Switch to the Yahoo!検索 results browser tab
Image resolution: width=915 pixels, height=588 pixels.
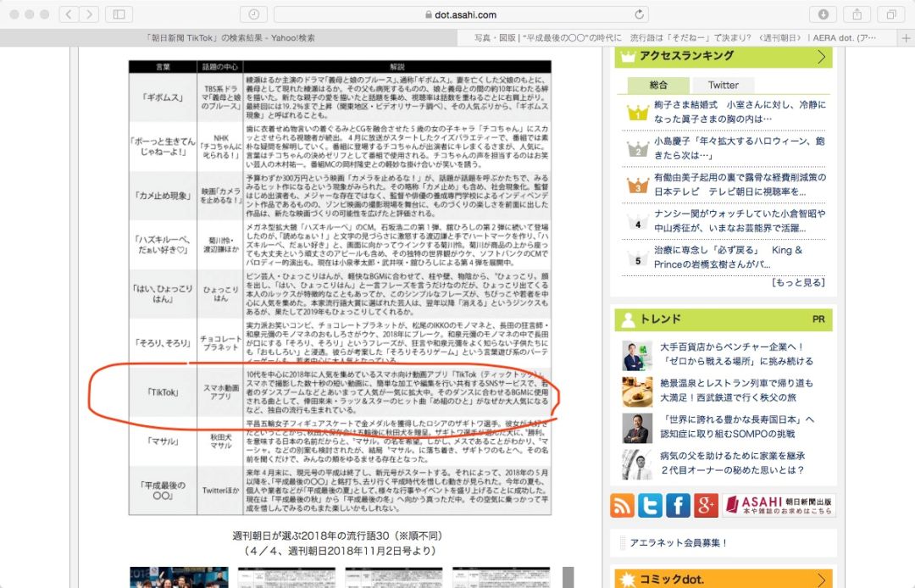pyautogui.click(x=231, y=38)
